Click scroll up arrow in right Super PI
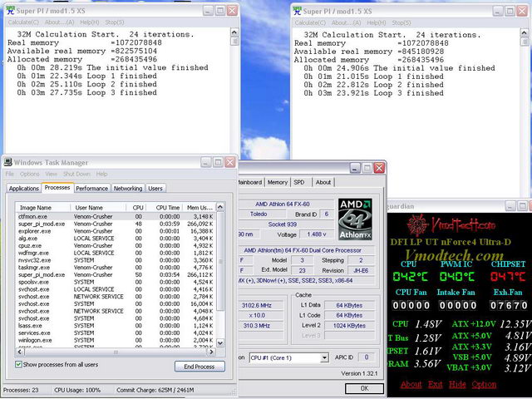The height and width of the screenshot is (399, 532). click(525, 33)
